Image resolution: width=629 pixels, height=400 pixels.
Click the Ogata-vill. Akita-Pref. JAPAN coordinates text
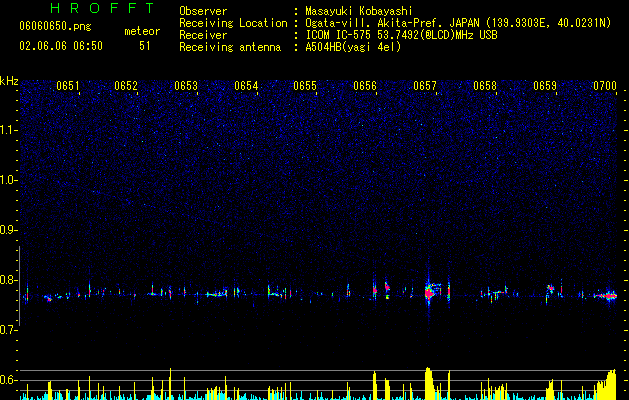pyautogui.click(x=458, y=23)
